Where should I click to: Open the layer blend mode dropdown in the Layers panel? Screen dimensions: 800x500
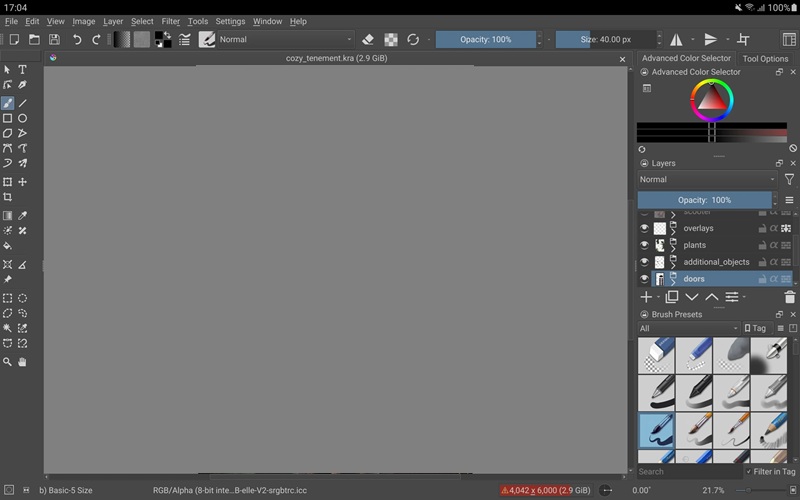pos(706,180)
